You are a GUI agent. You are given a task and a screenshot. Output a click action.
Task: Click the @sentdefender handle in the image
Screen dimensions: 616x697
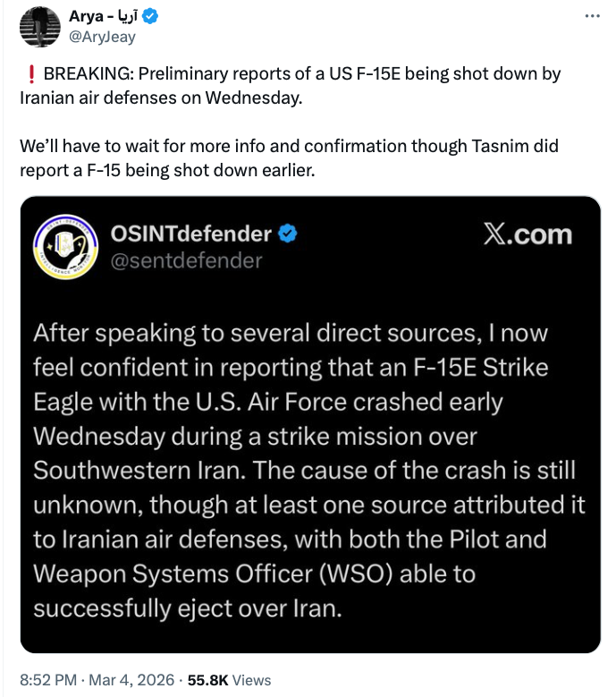[186, 260]
